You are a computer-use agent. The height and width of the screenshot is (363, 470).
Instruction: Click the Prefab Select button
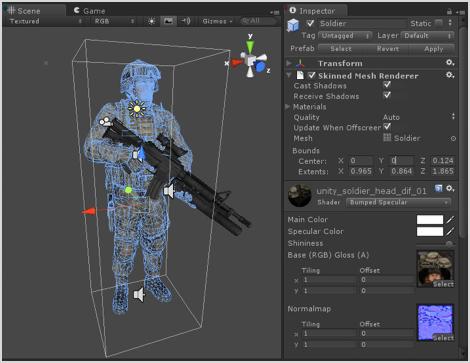[341, 49]
